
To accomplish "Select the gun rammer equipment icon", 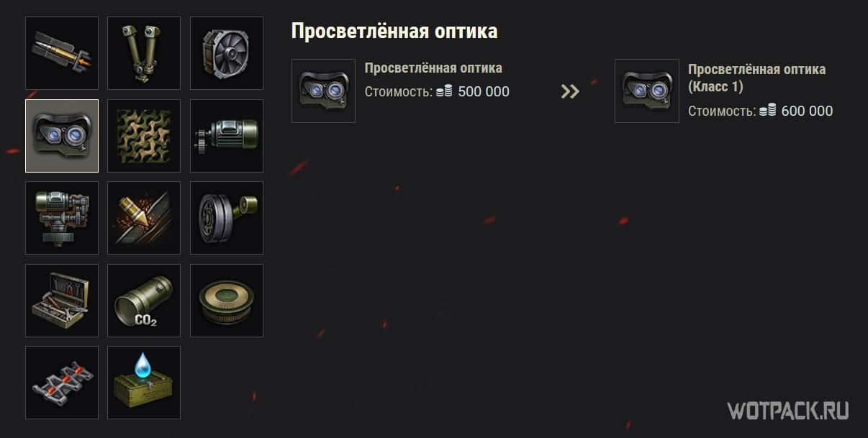I will pyautogui.click(x=62, y=53).
